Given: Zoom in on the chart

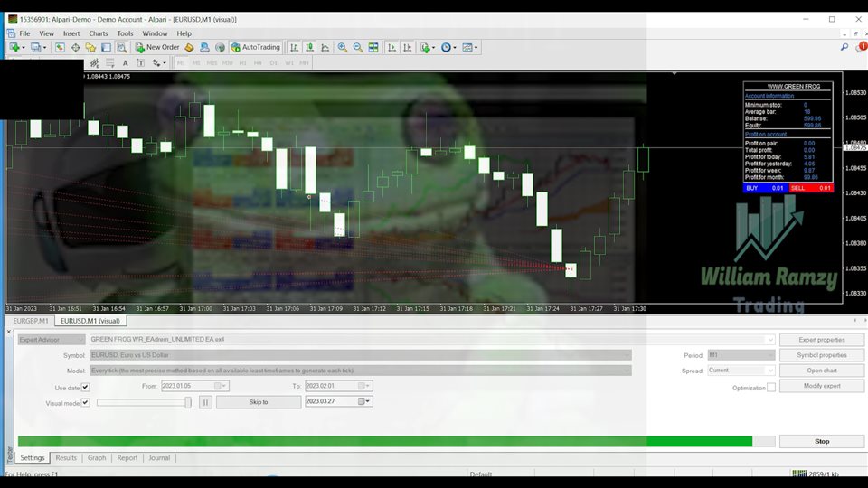Looking at the screenshot, I should [343, 48].
